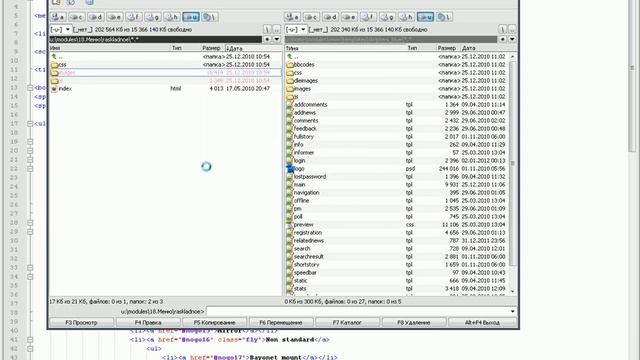Image resolution: width=640 pixels, height=360 pixels.
Task: Select drive u in the right panel drive bar
Action: coord(425,17)
